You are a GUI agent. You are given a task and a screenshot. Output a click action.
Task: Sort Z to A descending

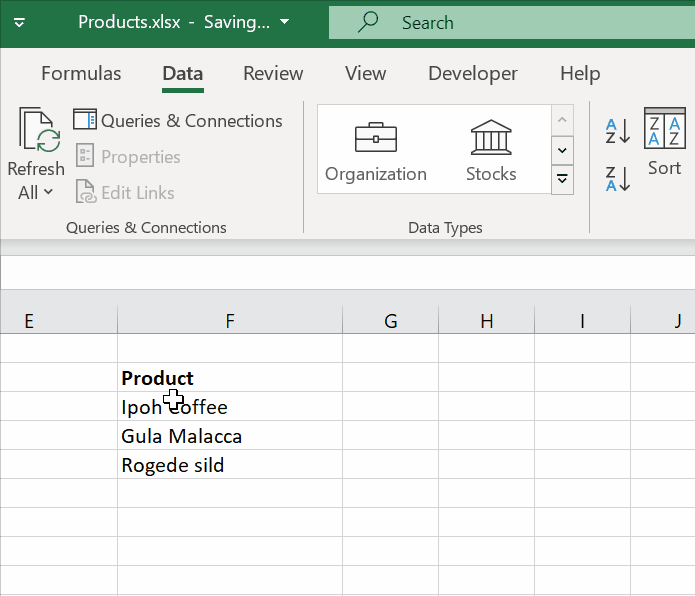(617, 179)
